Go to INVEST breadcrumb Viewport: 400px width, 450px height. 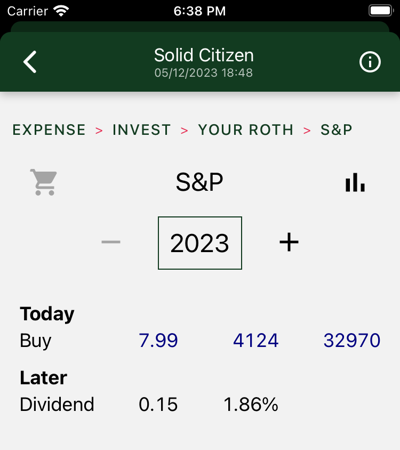(141, 130)
